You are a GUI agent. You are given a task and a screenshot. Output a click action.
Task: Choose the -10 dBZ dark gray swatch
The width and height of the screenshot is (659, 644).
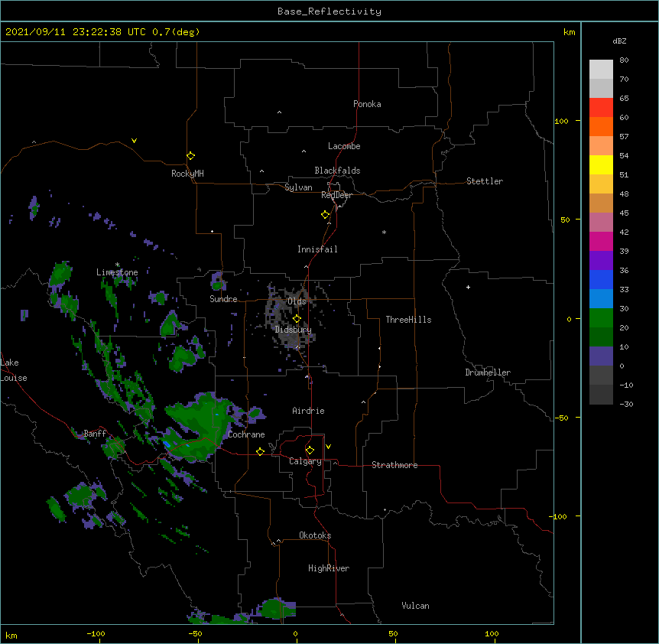[x=601, y=395]
